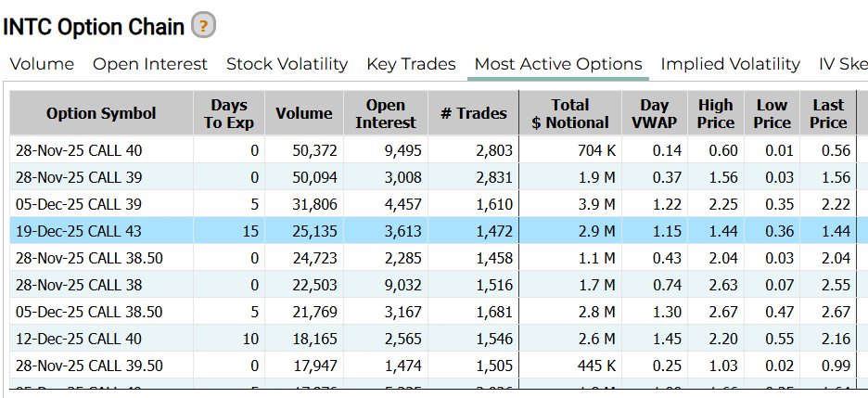Screen dimensions: 868x398
Task: Sort by # Trades column header
Action: click(474, 113)
